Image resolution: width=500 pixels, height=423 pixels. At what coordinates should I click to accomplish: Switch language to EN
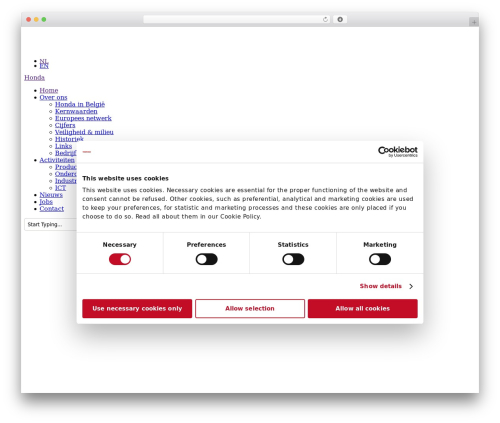44,66
